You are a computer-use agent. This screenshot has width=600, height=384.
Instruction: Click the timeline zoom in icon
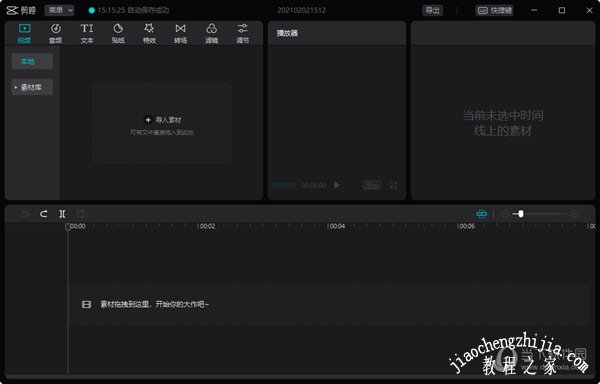pyautogui.click(x=574, y=214)
